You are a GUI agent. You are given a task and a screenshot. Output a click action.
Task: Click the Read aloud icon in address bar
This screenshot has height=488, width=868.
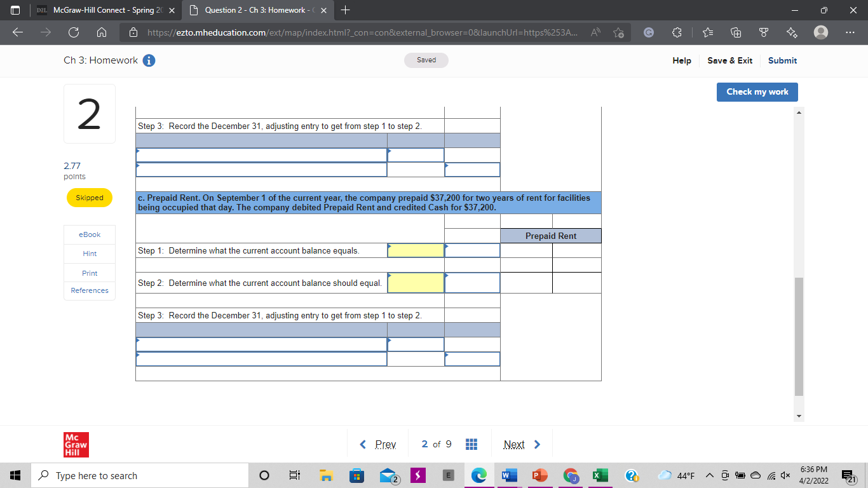coord(594,32)
